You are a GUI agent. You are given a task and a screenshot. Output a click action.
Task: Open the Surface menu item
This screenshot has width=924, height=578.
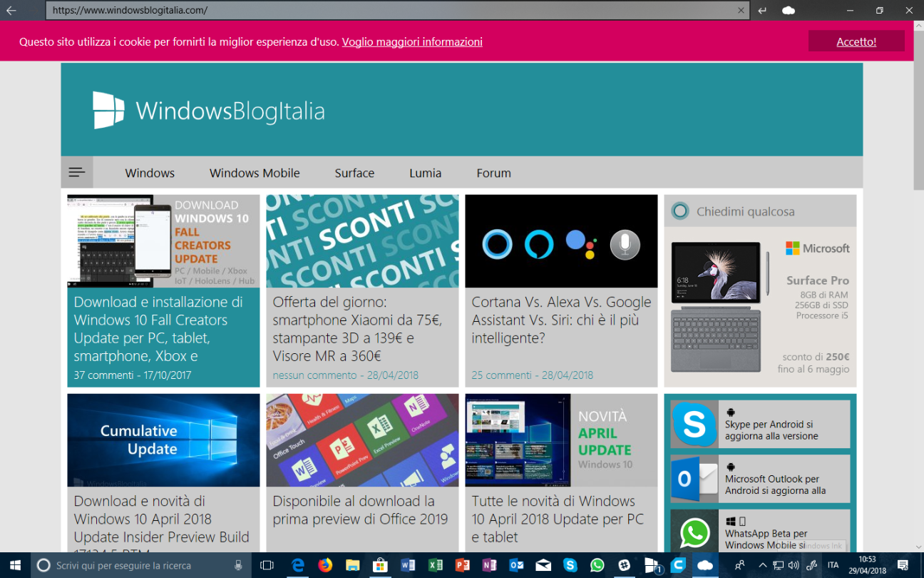(354, 173)
